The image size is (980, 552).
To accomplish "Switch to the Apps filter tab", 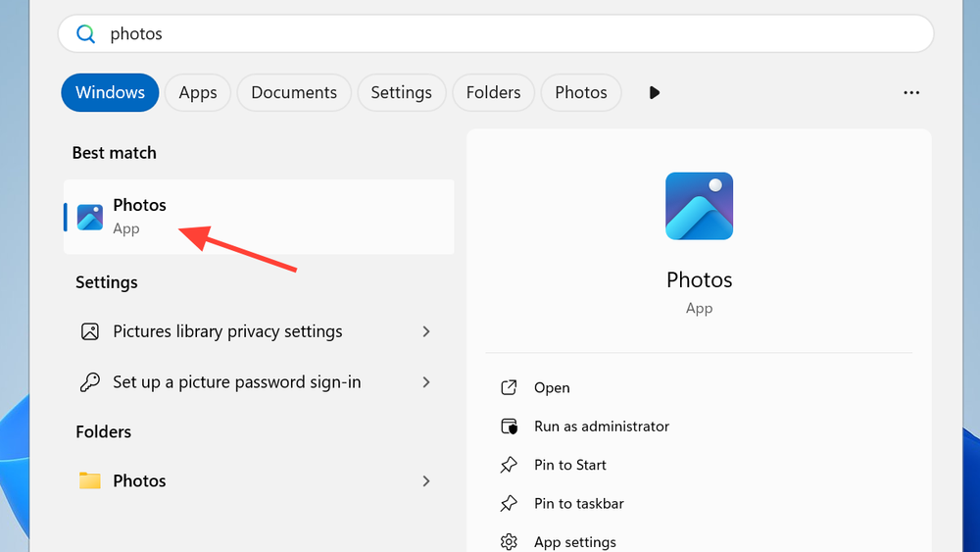I will click(x=197, y=92).
